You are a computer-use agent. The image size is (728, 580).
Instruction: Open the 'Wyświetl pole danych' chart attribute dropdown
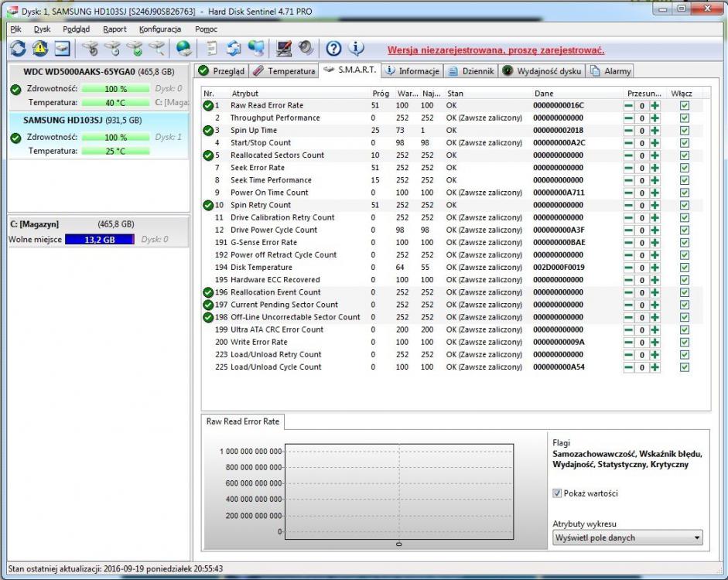(x=627, y=537)
